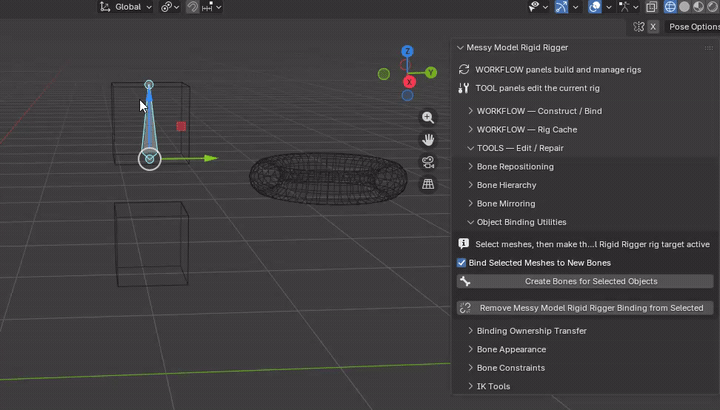Viewport: 720px width, 410px height.
Task: Click the TOOL wrench and screwdriver icon
Action: (x=464, y=88)
